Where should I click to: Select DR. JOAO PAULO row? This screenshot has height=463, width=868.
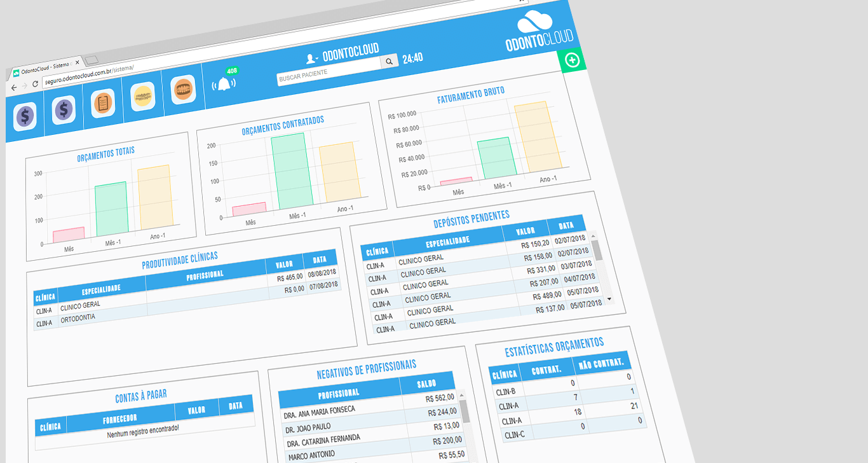tap(371, 420)
